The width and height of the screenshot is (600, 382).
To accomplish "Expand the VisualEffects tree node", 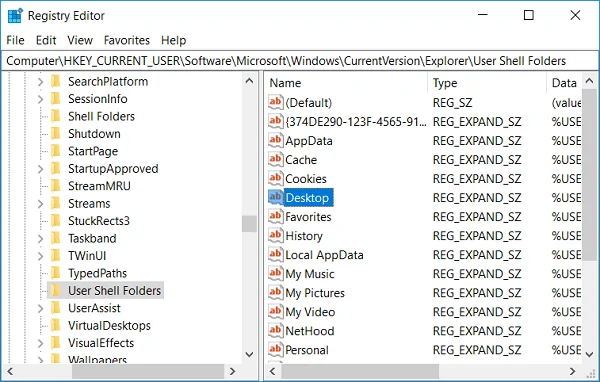I will pos(41,343).
